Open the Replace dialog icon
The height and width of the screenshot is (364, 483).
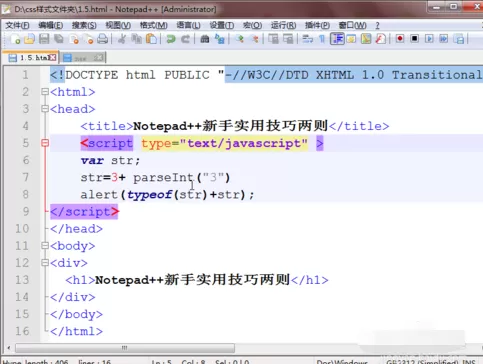[220, 39]
